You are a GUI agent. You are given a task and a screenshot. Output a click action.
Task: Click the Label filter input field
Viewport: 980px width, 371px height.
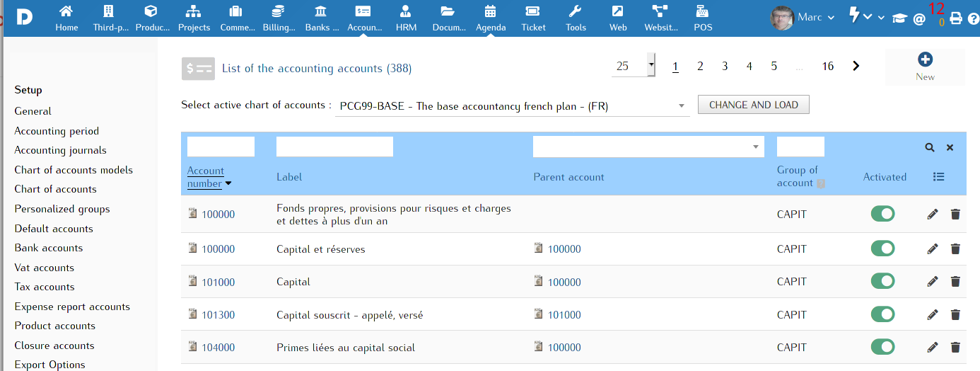(334, 147)
